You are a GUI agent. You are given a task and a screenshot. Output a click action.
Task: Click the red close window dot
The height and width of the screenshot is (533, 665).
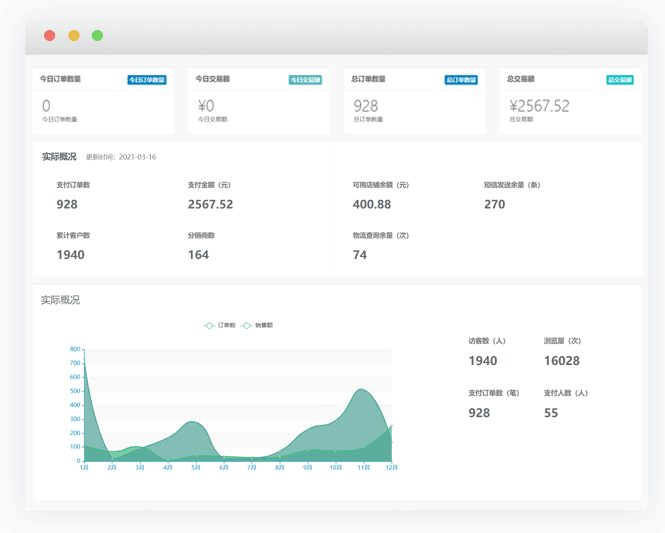[49, 36]
